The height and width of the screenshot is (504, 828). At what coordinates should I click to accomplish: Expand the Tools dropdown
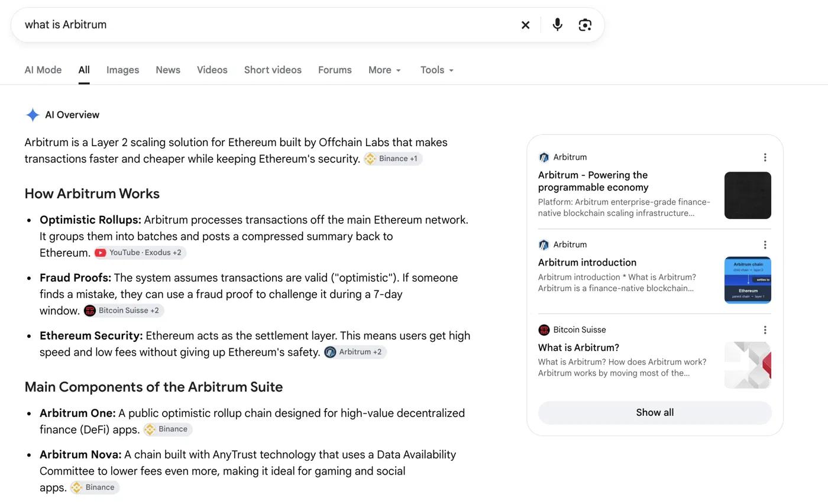[437, 70]
